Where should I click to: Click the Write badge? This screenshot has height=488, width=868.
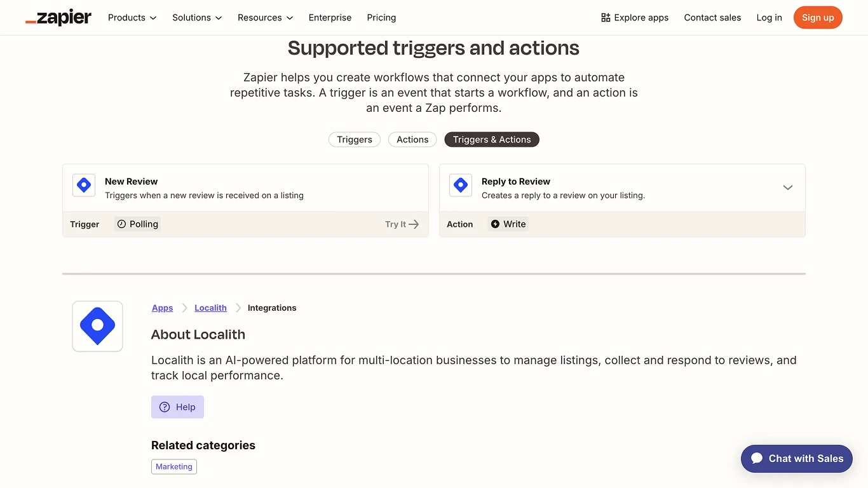(508, 224)
